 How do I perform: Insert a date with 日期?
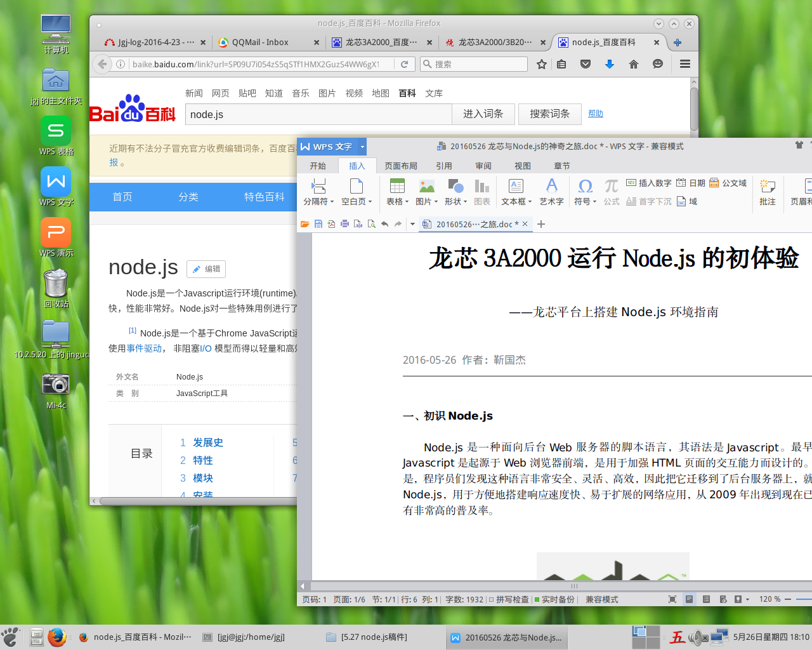[691, 183]
